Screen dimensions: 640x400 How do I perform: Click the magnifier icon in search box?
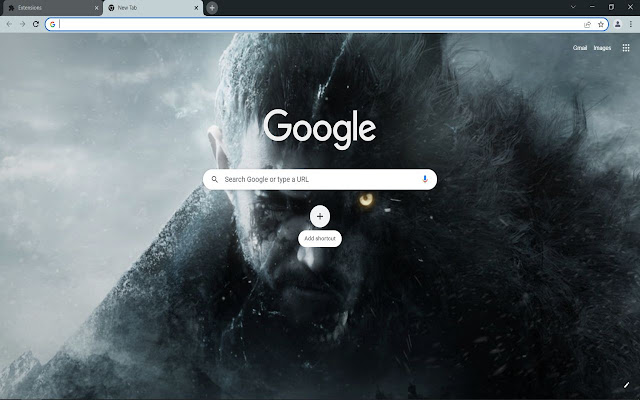click(x=215, y=179)
